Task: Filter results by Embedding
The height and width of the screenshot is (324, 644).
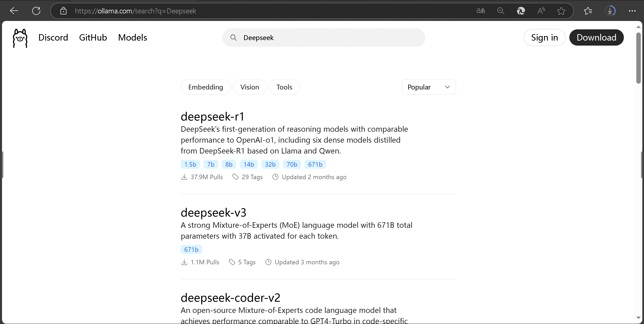Action: (x=206, y=87)
